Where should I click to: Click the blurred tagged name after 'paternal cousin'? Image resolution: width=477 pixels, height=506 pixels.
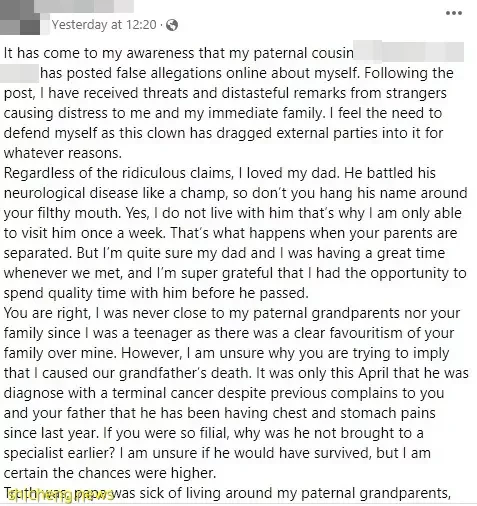click(x=409, y=52)
